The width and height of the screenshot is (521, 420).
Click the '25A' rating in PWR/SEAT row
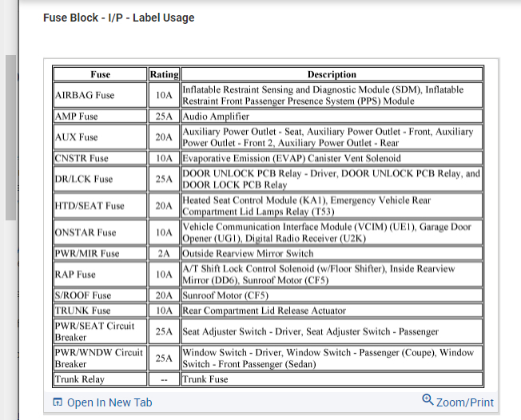point(164,331)
